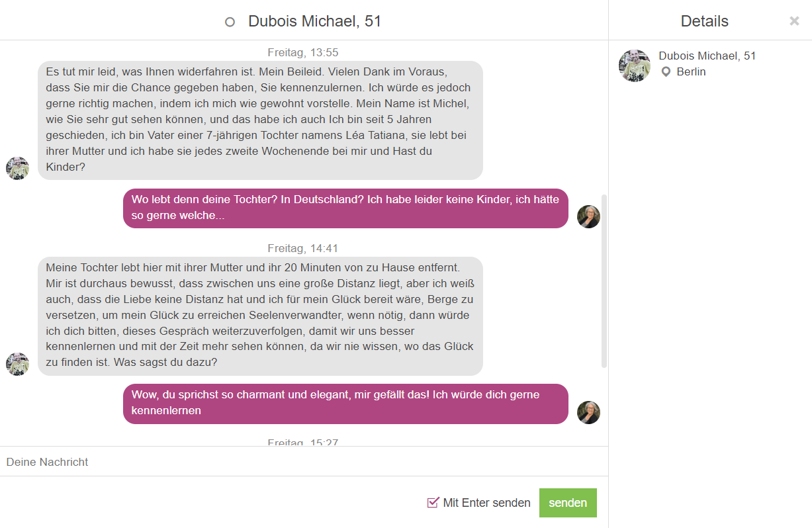Click own avatar beside 'Wow, du sprichst' reply

coord(588,412)
